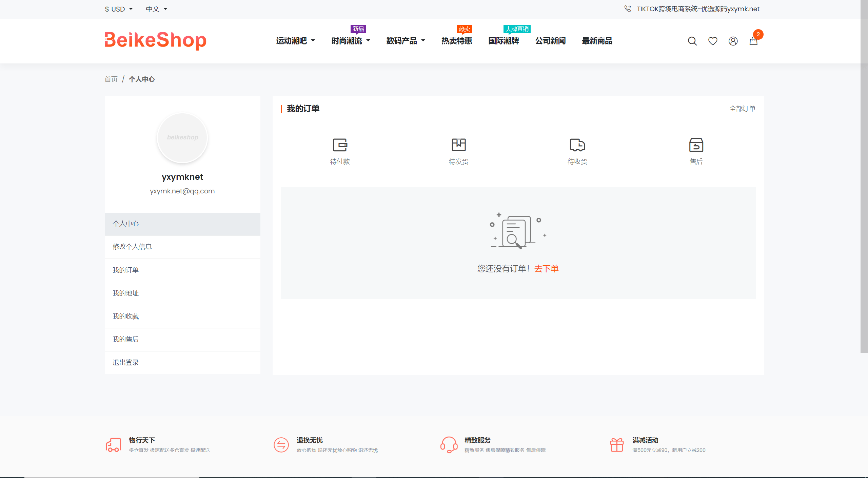The width and height of the screenshot is (868, 478).
Task: Click the 物行天下 footer title
Action: click(x=142, y=440)
